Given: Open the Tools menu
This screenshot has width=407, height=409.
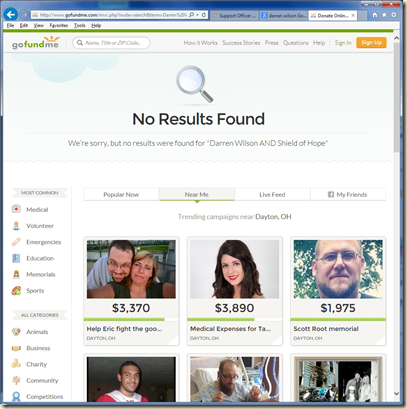Looking at the screenshot, I should pyautogui.click(x=79, y=25).
